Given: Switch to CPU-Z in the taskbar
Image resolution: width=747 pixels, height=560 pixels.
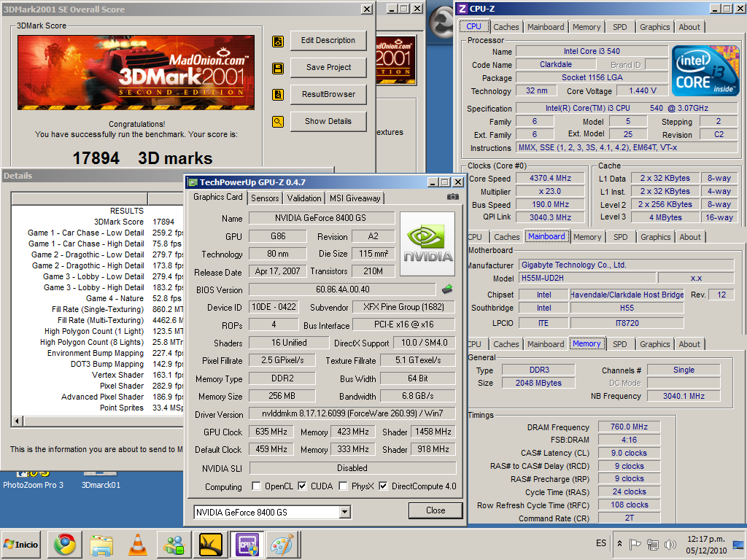Looking at the screenshot, I should point(247,545).
